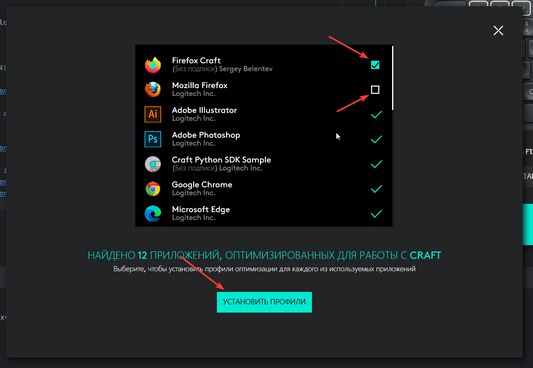Click the checkmark for Microsoft Edge
This screenshot has width=533, height=368.
point(376,214)
